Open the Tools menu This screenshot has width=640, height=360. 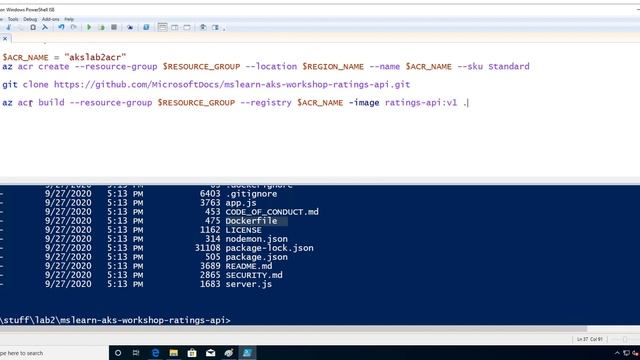(13, 19)
